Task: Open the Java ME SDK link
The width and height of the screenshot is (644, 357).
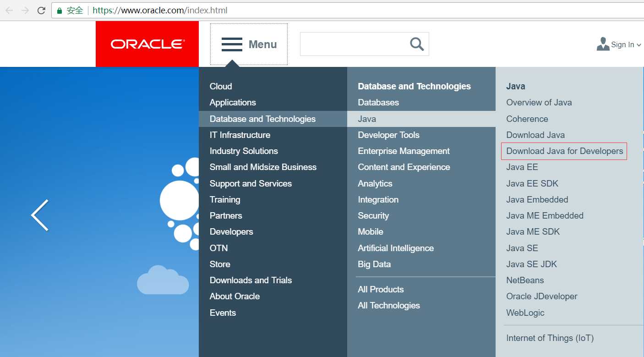Action: 533,231
